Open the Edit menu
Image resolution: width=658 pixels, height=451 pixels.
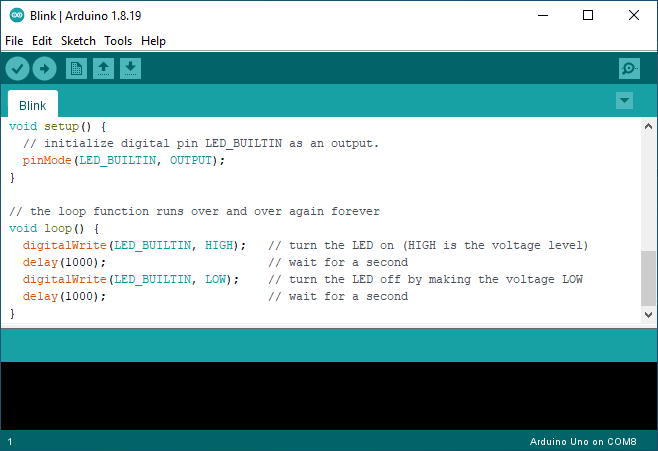click(x=42, y=41)
